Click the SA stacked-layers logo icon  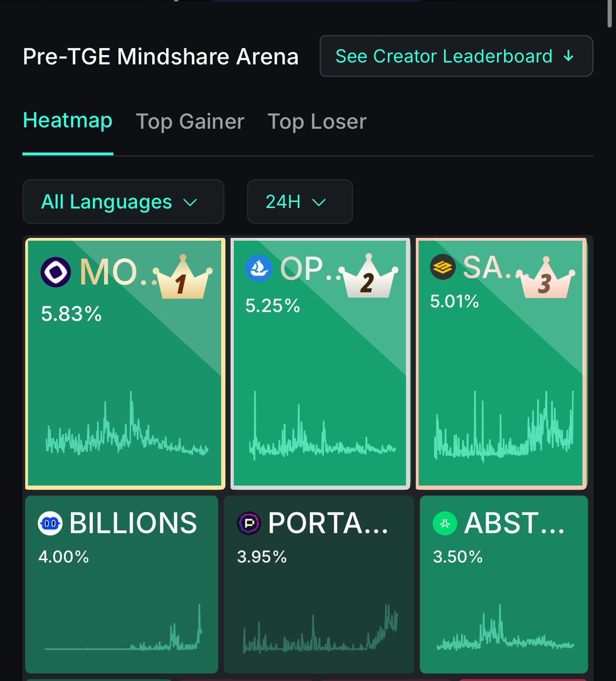click(x=443, y=266)
